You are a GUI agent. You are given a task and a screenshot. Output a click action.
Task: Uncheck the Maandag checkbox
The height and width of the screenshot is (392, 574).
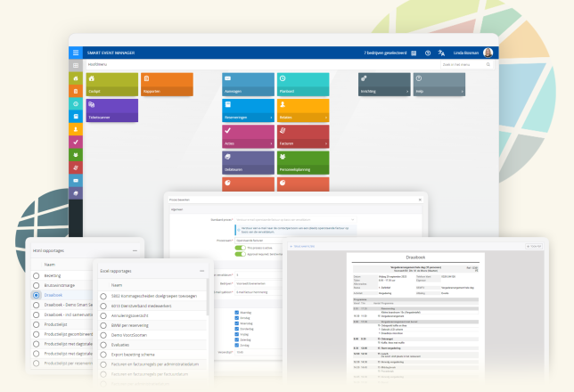click(x=236, y=313)
